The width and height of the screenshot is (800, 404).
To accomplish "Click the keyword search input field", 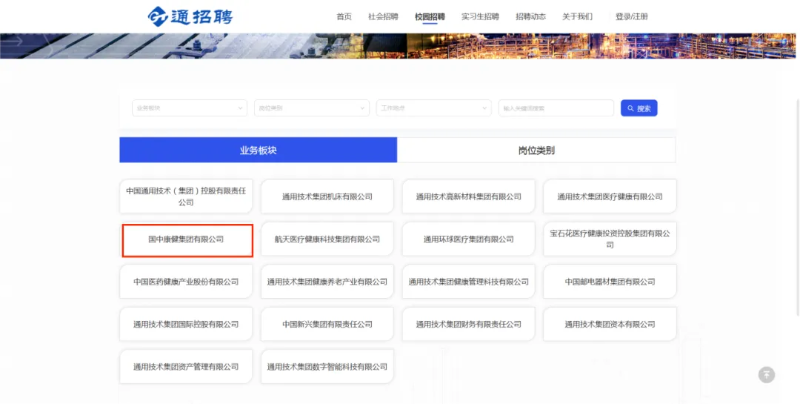I will (x=555, y=108).
